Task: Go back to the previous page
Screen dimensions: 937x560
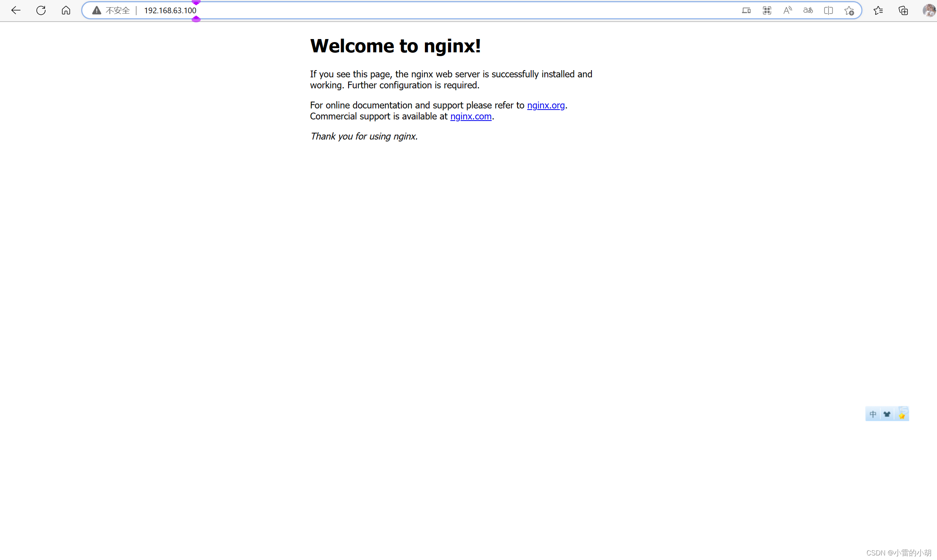Action: point(16,10)
